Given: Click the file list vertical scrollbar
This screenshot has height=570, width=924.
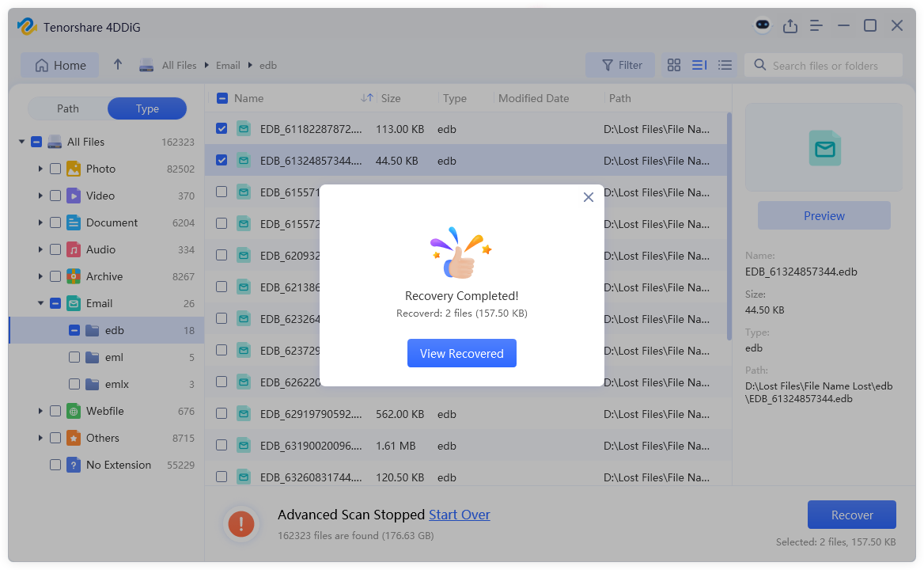Looking at the screenshot, I should tap(729, 226).
